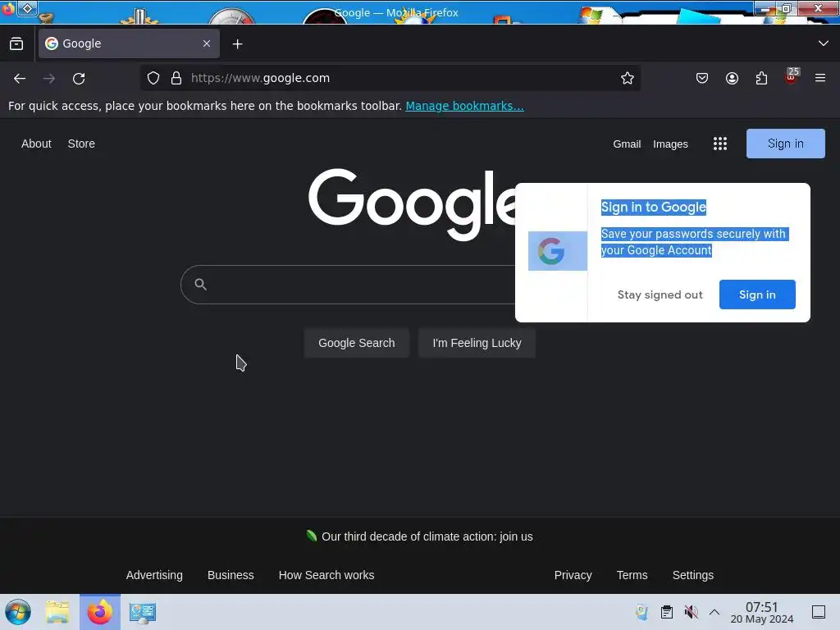The height and width of the screenshot is (630, 840).
Task: Click search magnifier icon in search box
Action: (200, 284)
